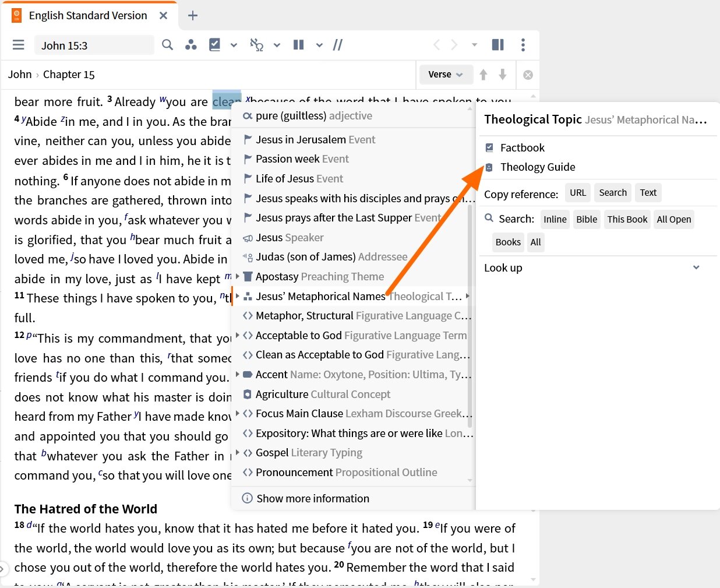Image resolution: width=720 pixels, height=588 pixels.
Task: Expand the Apostasy Preaching Theme entry
Action: (x=238, y=276)
